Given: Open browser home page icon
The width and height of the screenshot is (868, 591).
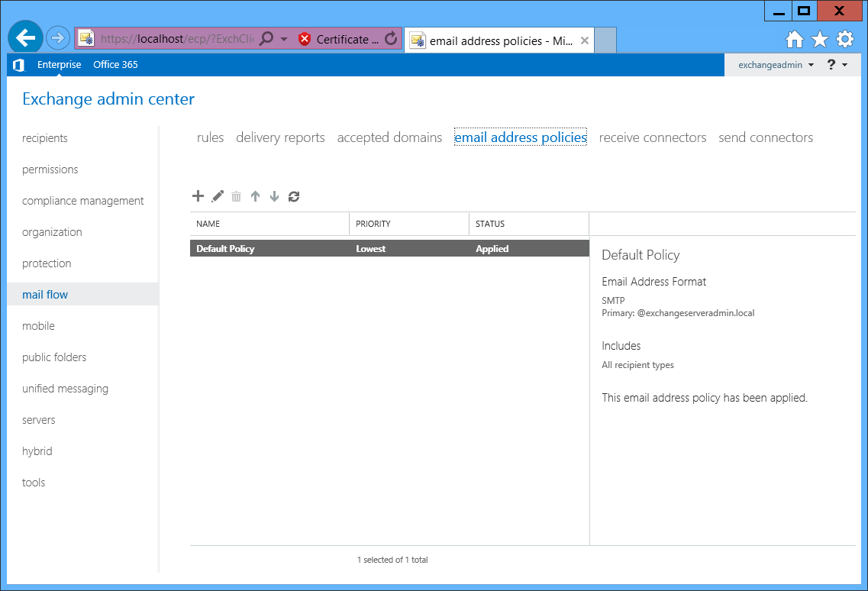Looking at the screenshot, I should click(x=795, y=40).
